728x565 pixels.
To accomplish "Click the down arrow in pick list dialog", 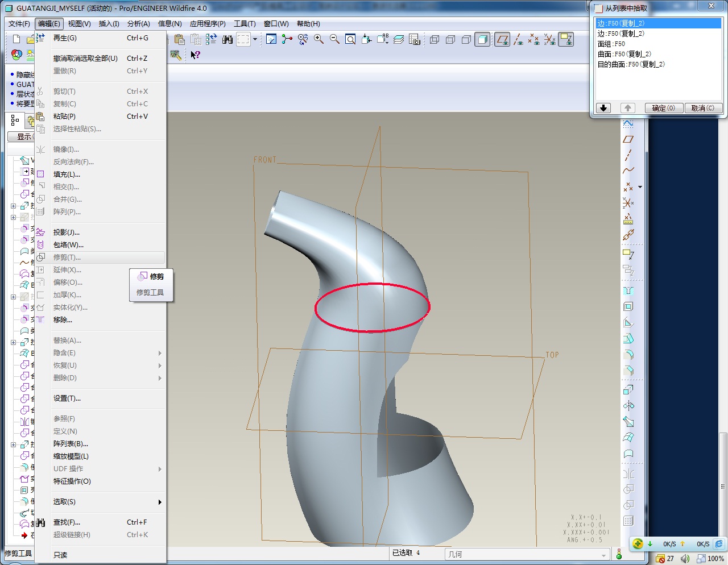I will coord(603,108).
